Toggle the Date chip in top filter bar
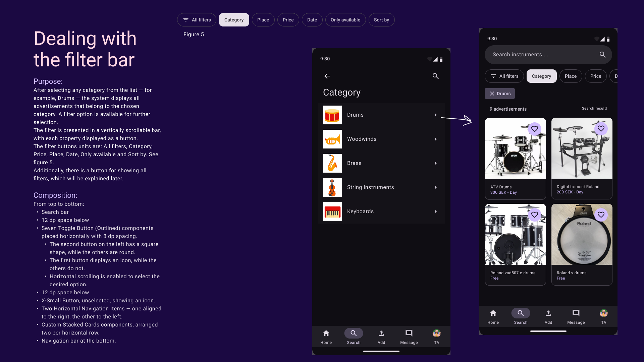644x362 pixels. click(x=312, y=20)
